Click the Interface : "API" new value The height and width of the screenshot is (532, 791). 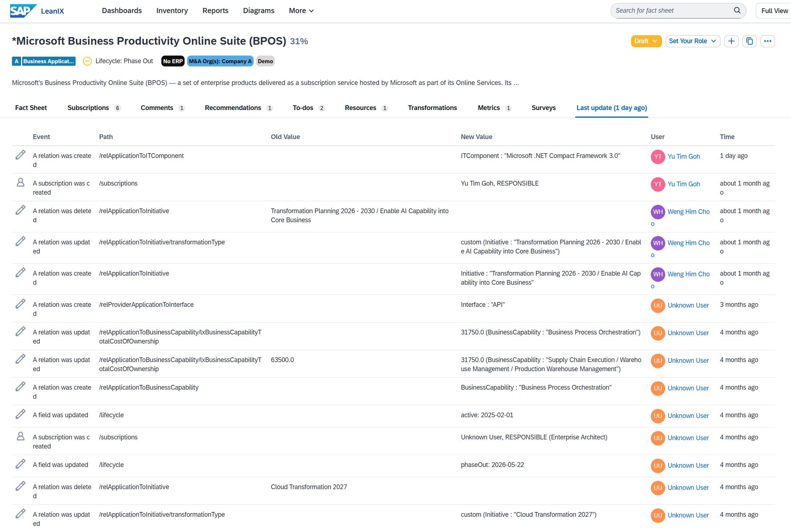click(x=483, y=305)
